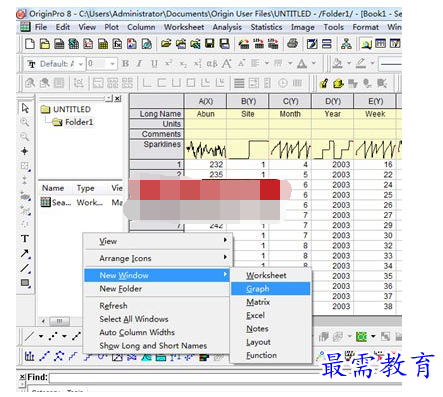
Task: Toggle Underline text formatting
Action: point(154,63)
